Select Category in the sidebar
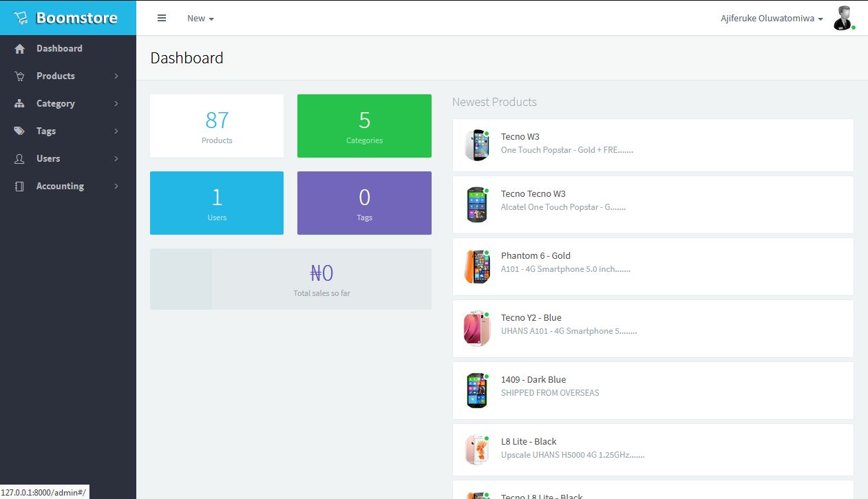Viewport: 868px width, 499px height. tap(68, 104)
